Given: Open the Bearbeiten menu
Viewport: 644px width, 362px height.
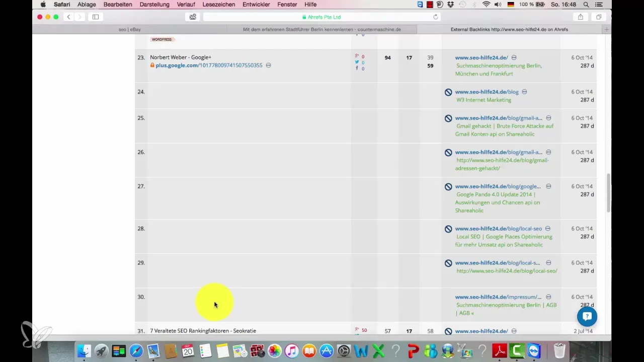Looking at the screenshot, I should click(118, 5).
